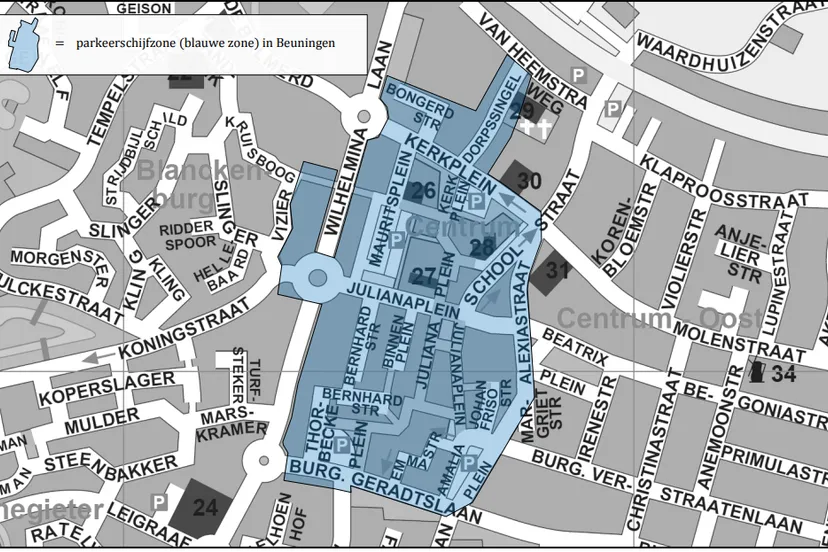Click the roundabout on Julianaplein at Wilhelminalaan
The height and width of the screenshot is (552, 828).
coord(318,275)
